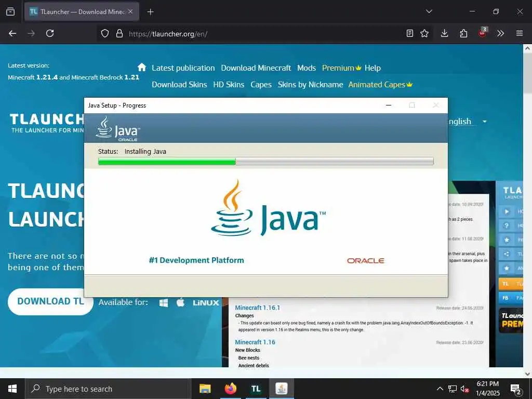Open File Explorer from the taskbar
Viewport: 532px width, 399px height.
[x=205, y=389]
